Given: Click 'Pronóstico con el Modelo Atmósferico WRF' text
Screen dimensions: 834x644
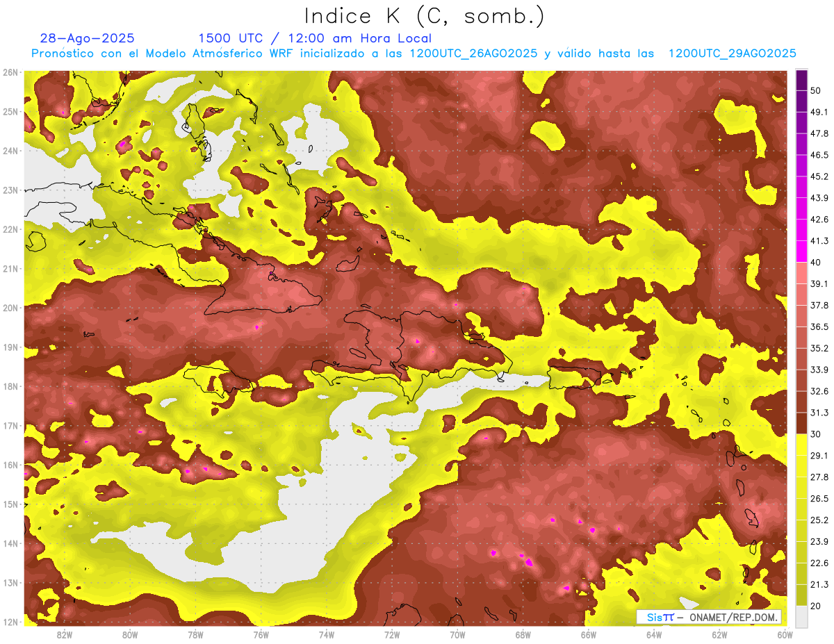Looking at the screenshot, I should click(163, 53).
